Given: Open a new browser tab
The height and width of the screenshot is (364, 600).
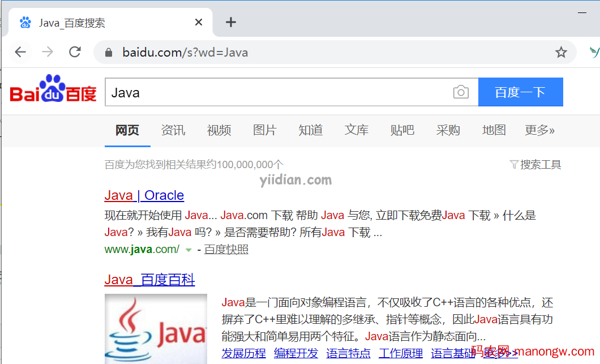Looking at the screenshot, I should (x=230, y=22).
